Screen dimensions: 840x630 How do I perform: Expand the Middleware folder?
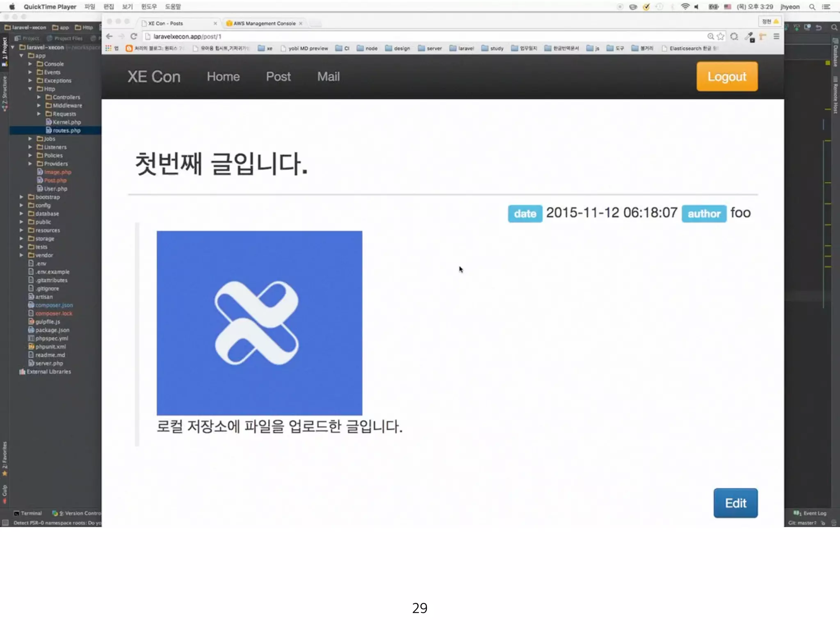click(x=39, y=105)
